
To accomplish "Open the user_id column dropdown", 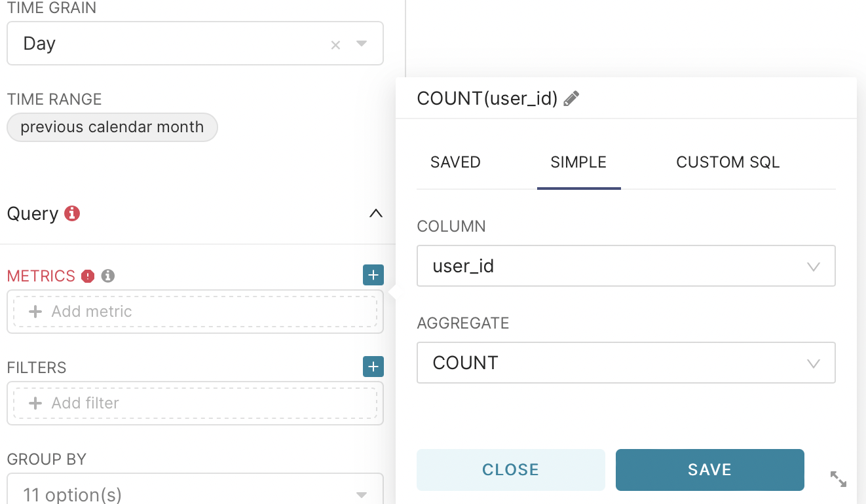I will [626, 266].
